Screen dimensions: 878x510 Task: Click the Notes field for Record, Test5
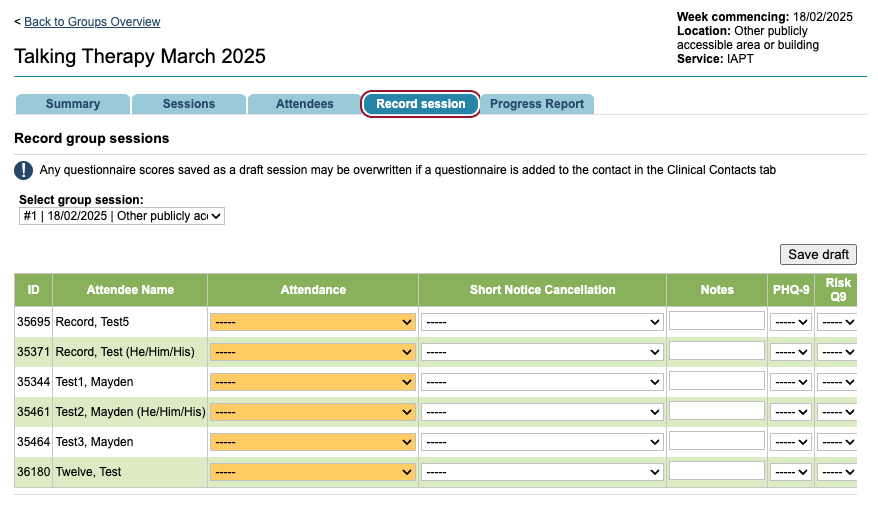716,321
